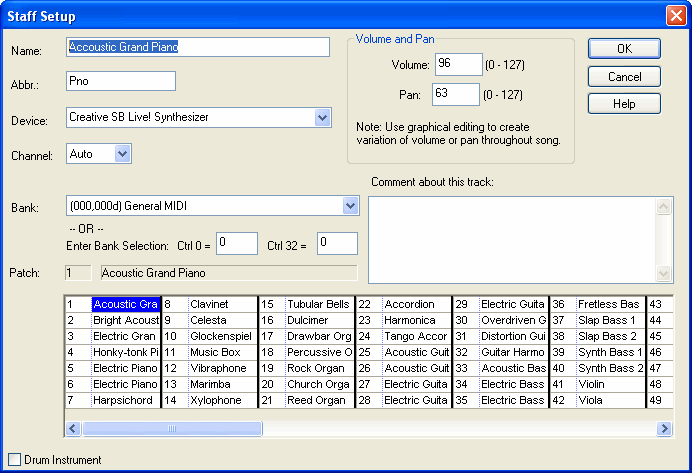Click the Name text field
The image size is (692, 473).
(x=197, y=47)
